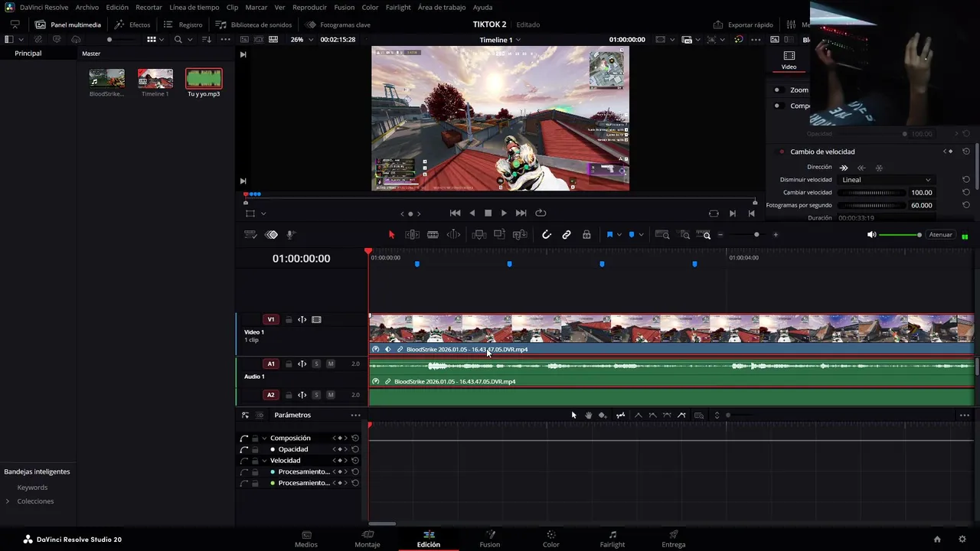Screen dimensions: 980x551
Task: Open the Flag color dropdown arrow
Action: click(x=619, y=235)
